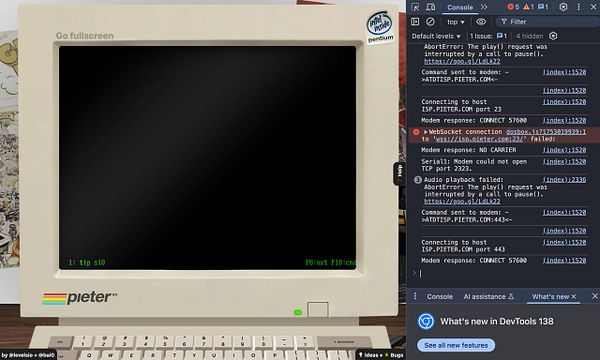This screenshot has height=360, width=600.
Task: Click the Esc key on the keyboard
Action: (60, 342)
